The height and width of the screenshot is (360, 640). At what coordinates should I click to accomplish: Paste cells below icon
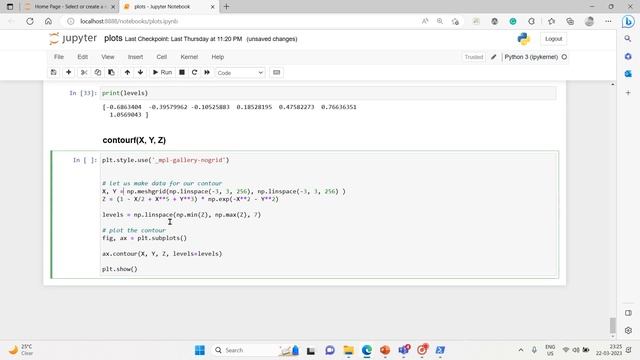[x=111, y=72]
